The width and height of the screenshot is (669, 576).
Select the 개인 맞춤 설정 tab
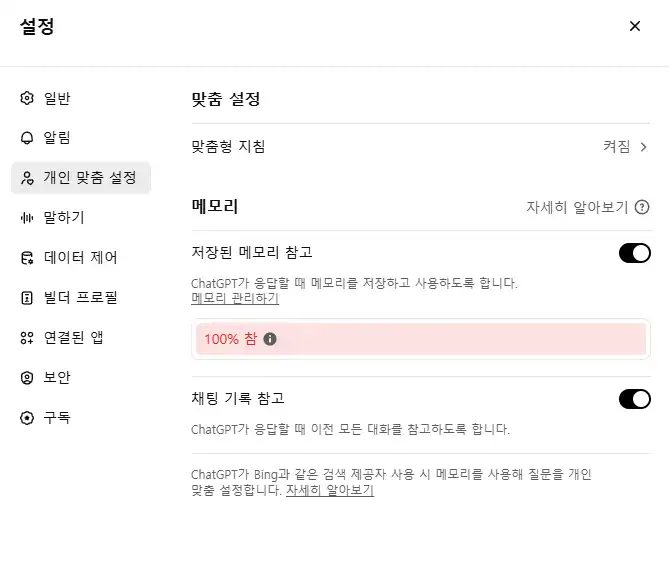coord(89,178)
